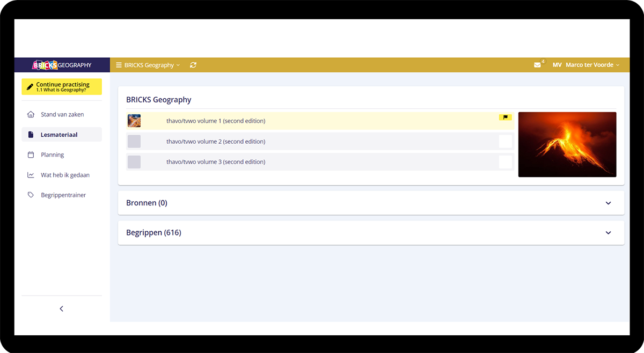Open the BRICKS Geography top menu dropdown
This screenshot has height=353, width=644.
[149, 65]
